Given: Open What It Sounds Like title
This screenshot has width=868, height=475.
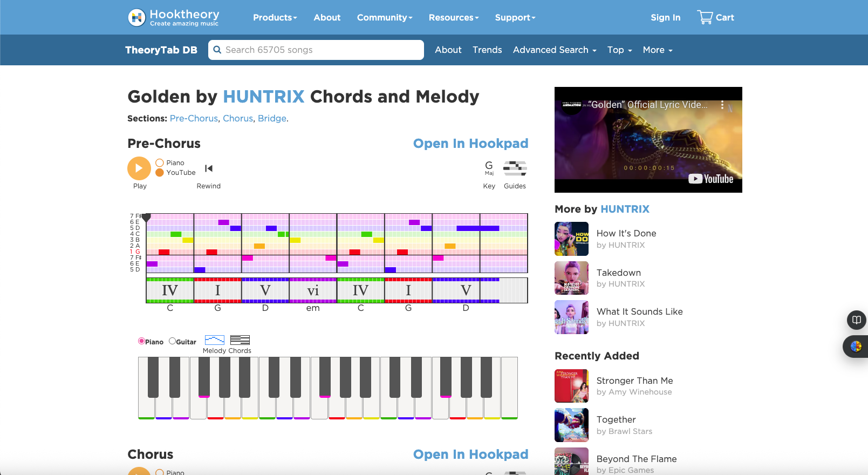Looking at the screenshot, I should (x=640, y=311).
